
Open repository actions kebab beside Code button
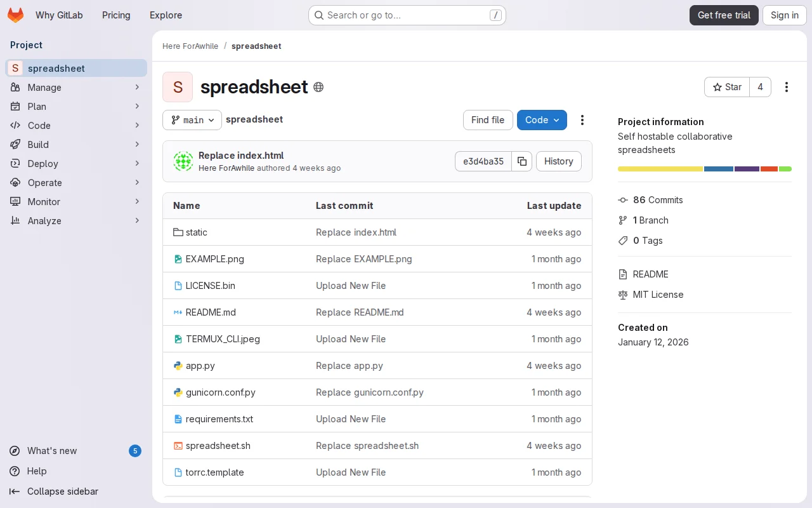pos(582,120)
